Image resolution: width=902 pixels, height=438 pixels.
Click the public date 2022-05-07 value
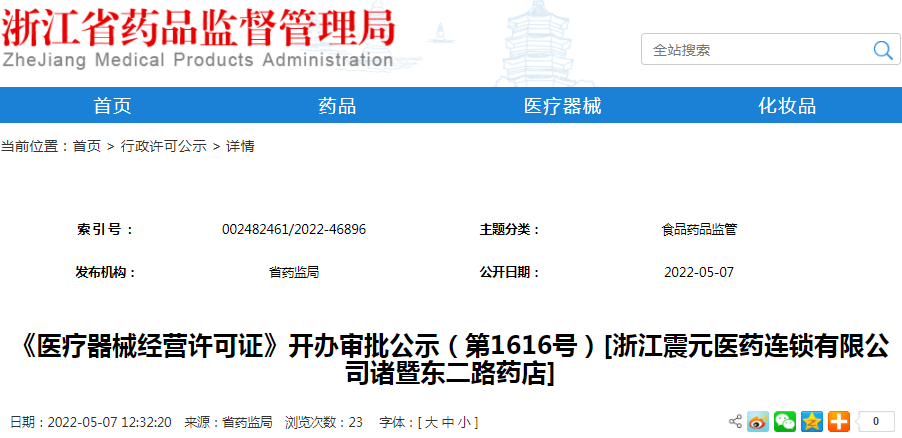[699, 272]
